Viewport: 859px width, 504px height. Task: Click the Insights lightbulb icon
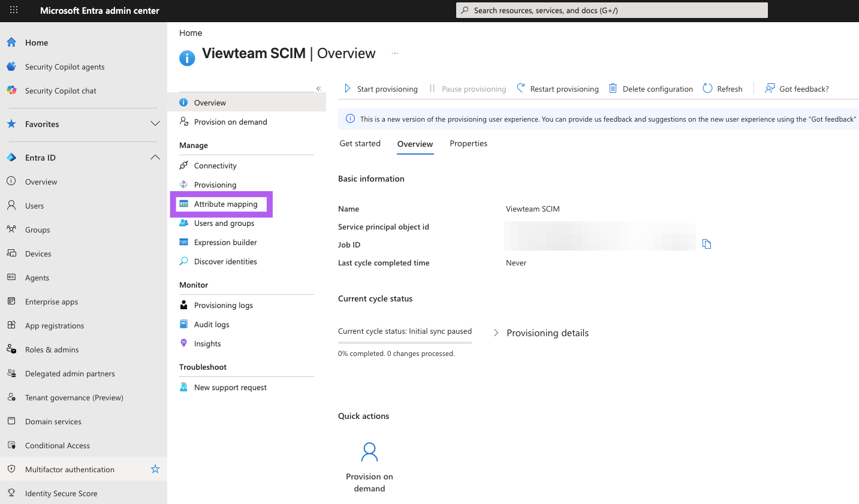click(184, 343)
